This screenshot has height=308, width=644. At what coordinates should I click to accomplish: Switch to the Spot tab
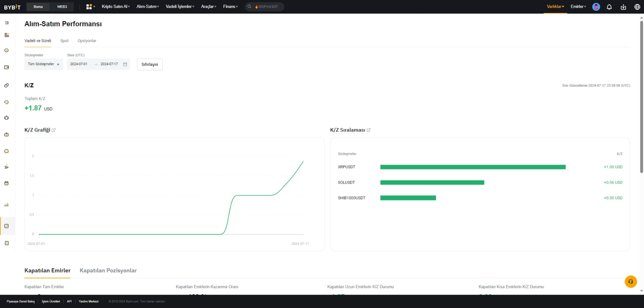pos(64,41)
